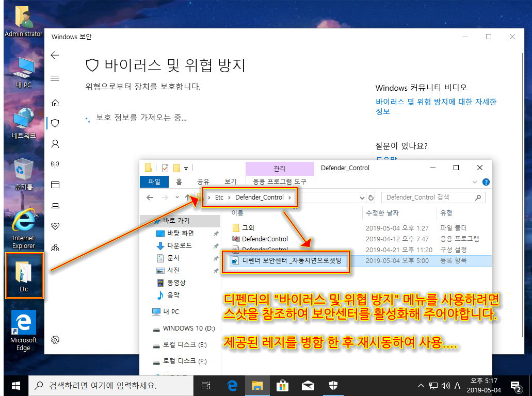Open the 응용 프로그램 도구 tab
This screenshot has height=396, width=532.
click(x=280, y=181)
